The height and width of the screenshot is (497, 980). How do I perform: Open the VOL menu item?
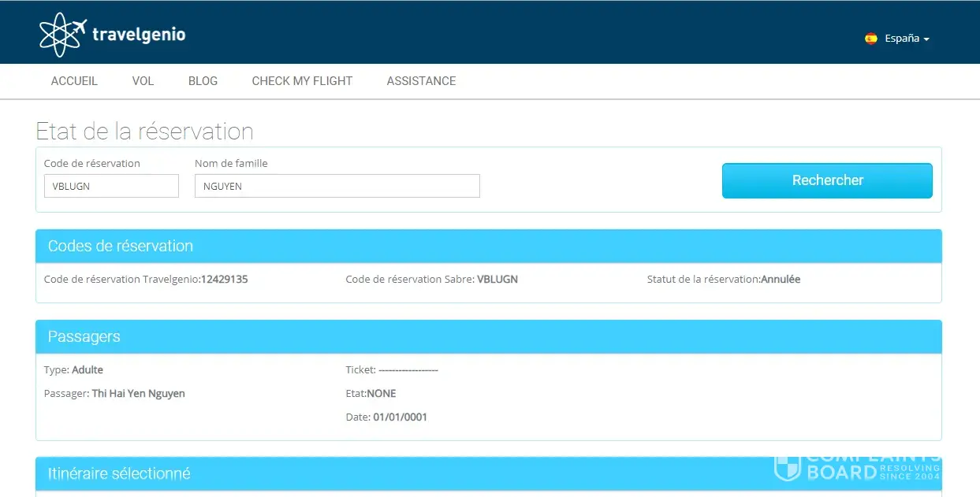(143, 81)
